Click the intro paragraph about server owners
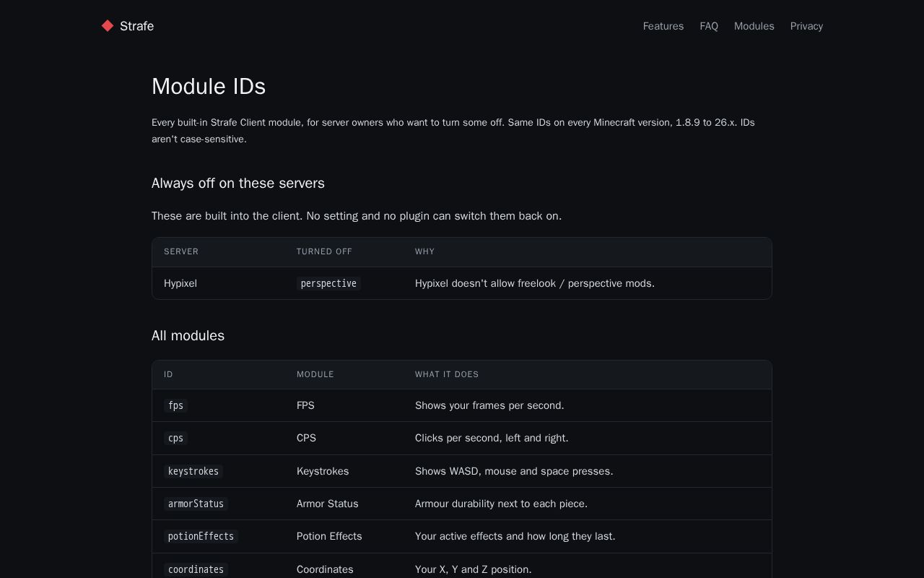Image resolution: width=924 pixels, height=578 pixels. [x=453, y=131]
